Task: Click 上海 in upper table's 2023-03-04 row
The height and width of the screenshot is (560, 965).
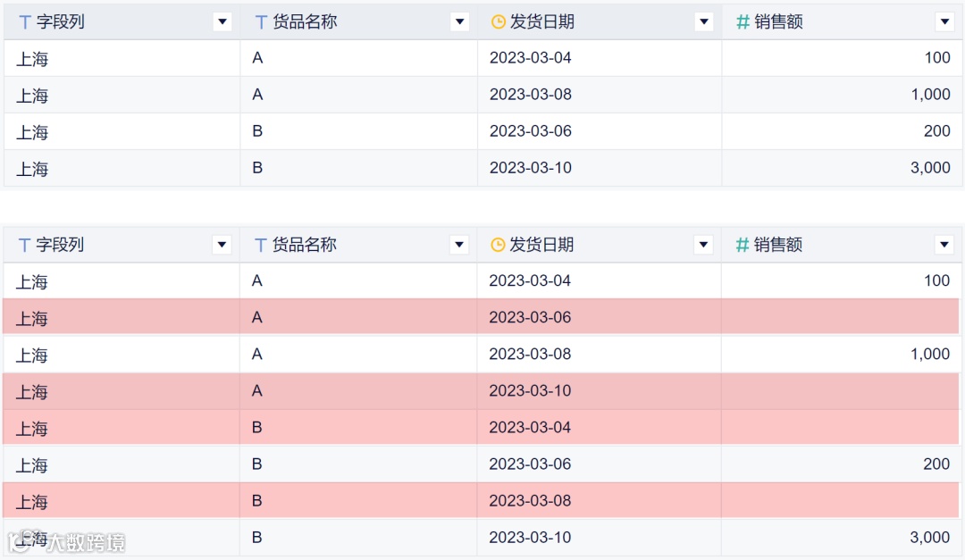Action: tap(32, 59)
